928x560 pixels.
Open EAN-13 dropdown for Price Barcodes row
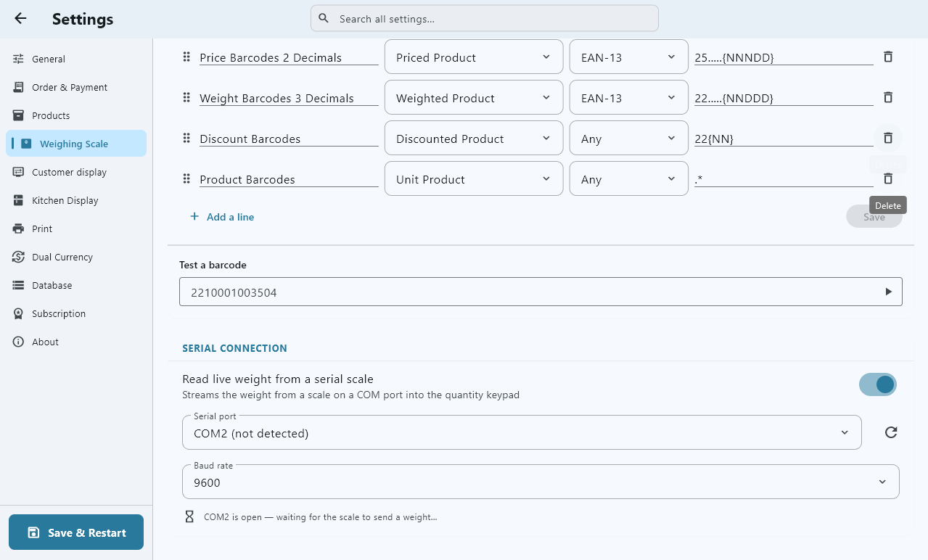629,57
